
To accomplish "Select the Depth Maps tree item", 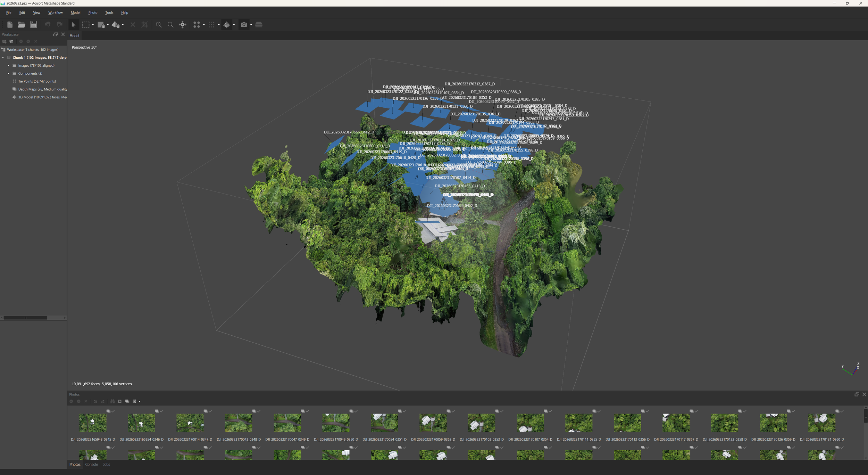I will click(x=39, y=89).
